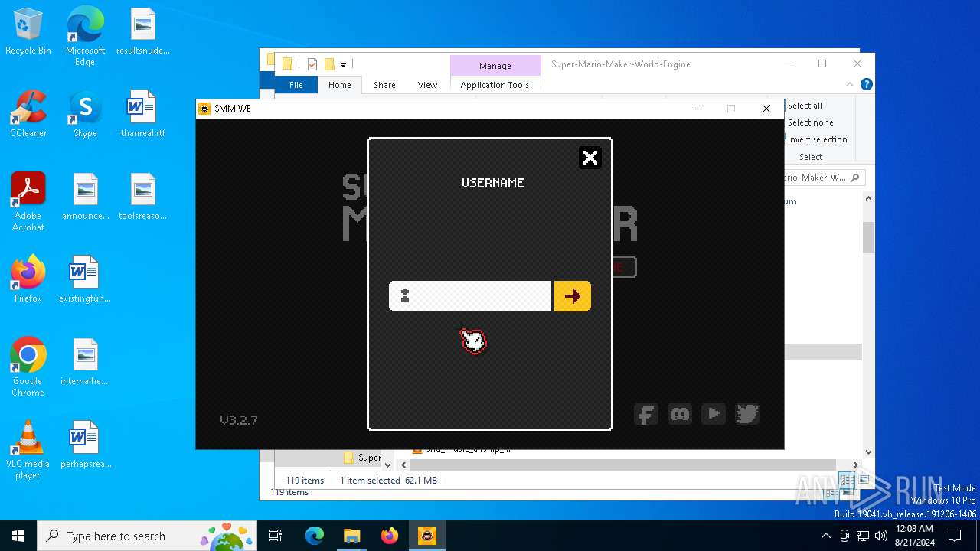Switch to the details view button in Explorer
The image size is (980, 551).
[847, 480]
